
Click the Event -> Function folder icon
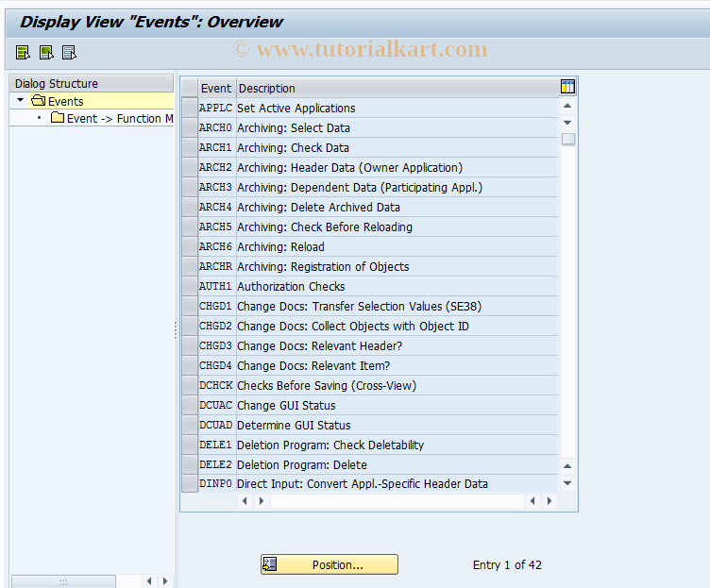58,118
